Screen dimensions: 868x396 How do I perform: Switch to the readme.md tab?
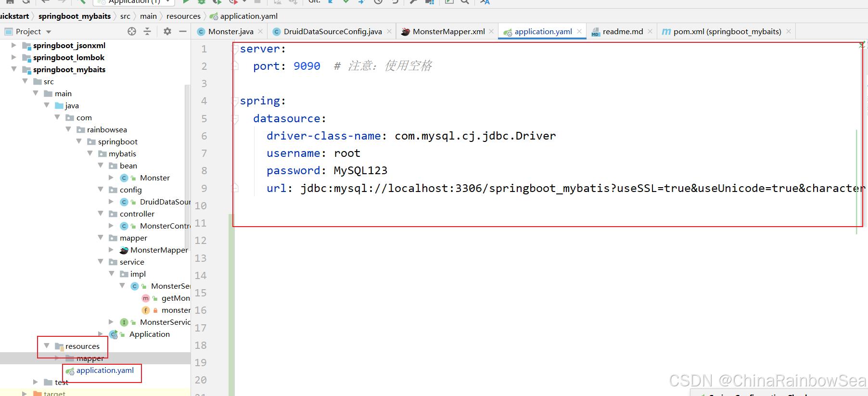coord(623,31)
